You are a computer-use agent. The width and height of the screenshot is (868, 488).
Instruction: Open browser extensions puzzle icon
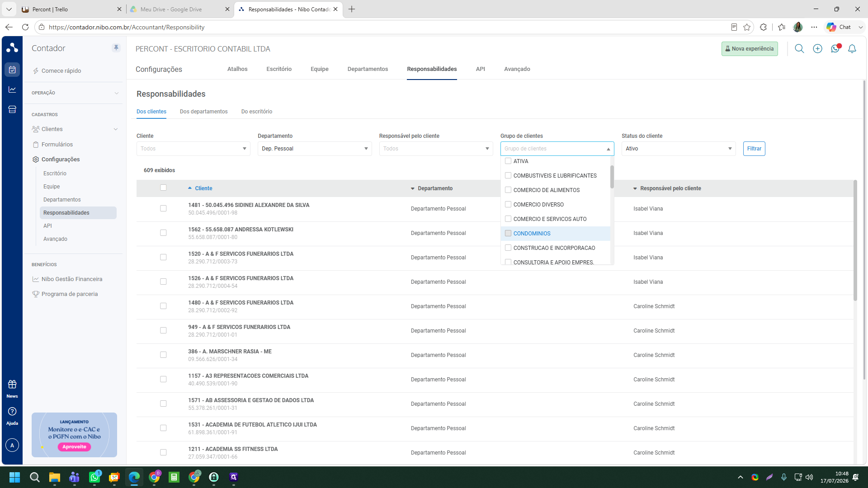click(763, 27)
